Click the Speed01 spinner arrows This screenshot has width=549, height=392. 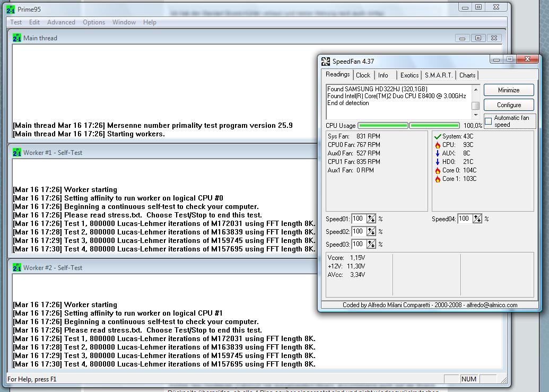click(371, 219)
